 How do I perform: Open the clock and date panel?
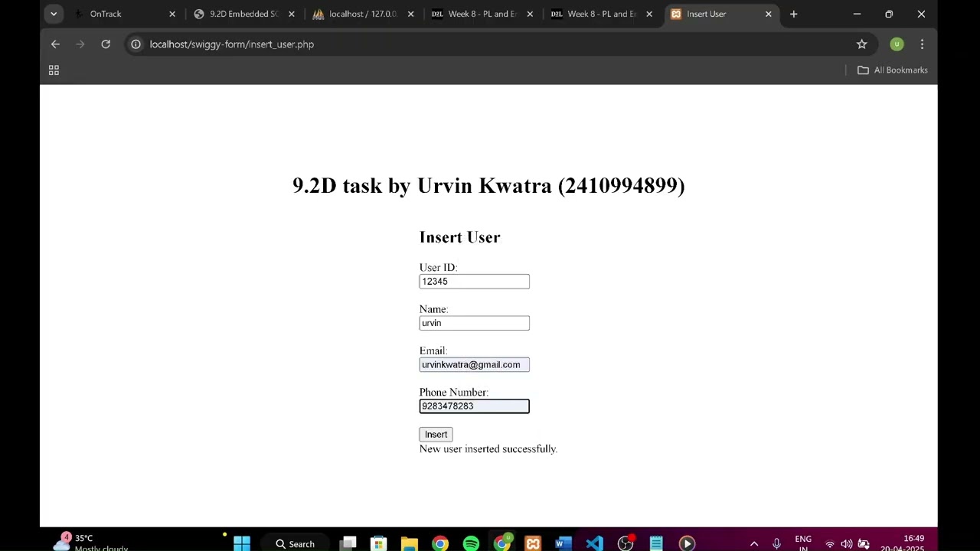(903, 543)
